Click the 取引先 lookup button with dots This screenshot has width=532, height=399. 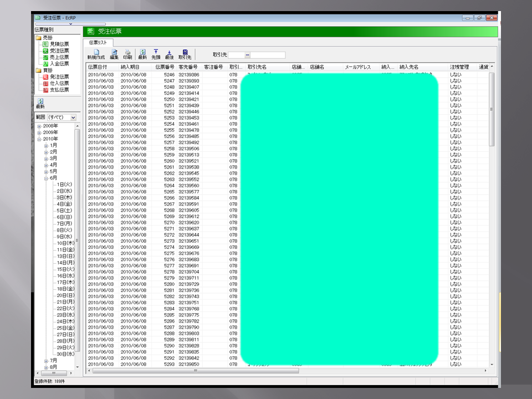pos(247,55)
